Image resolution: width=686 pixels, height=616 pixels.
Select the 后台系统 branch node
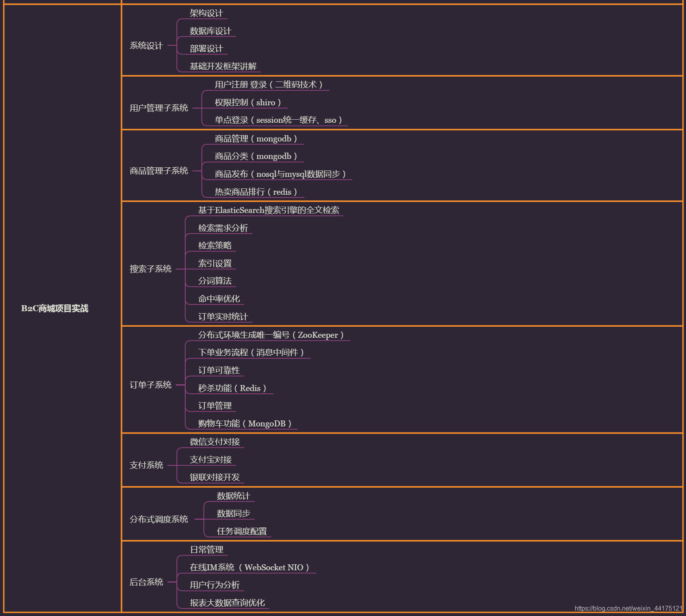(146, 582)
